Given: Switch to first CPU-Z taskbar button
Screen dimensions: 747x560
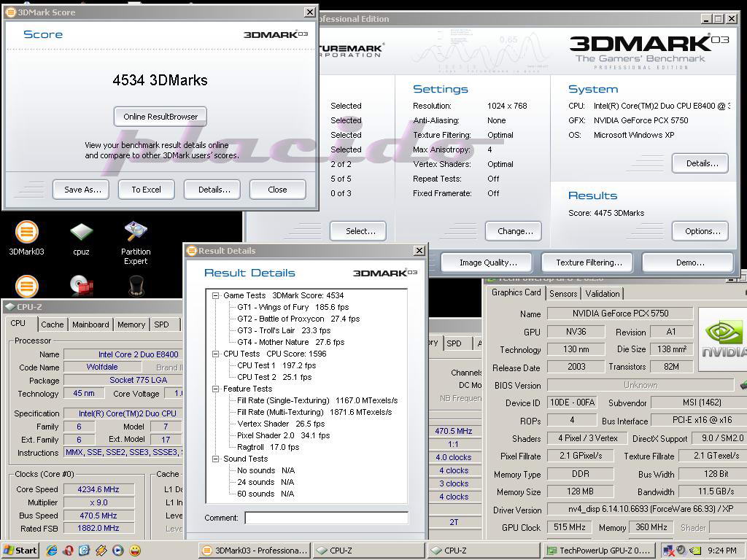Looking at the screenshot, I should pos(368,551).
